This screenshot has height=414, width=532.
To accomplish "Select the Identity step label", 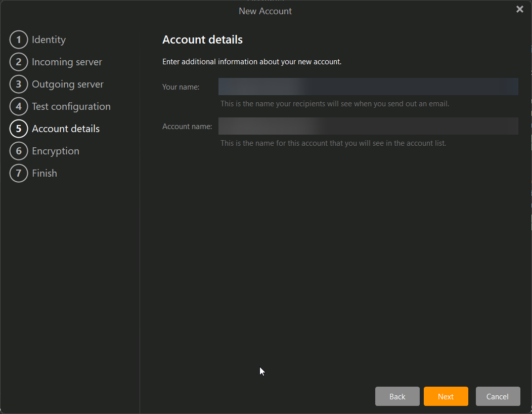I will [x=49, y=39].
